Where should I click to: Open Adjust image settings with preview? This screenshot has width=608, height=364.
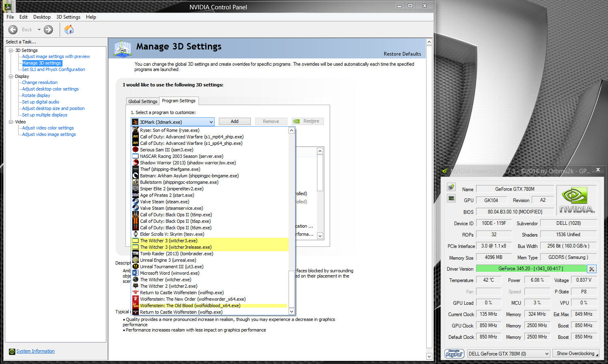(x=56, y=57)
